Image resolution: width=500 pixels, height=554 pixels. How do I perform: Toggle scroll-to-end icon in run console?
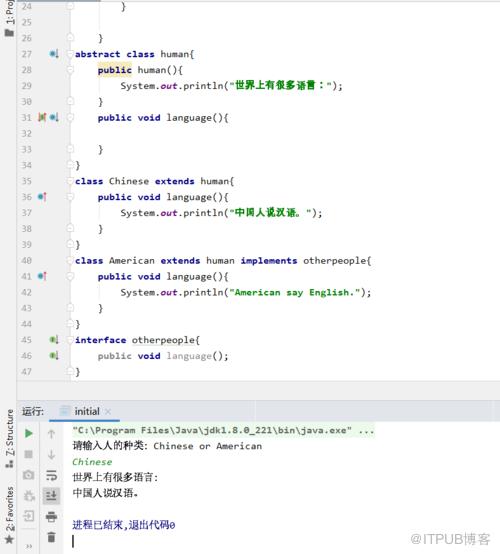tap(51, 496)
